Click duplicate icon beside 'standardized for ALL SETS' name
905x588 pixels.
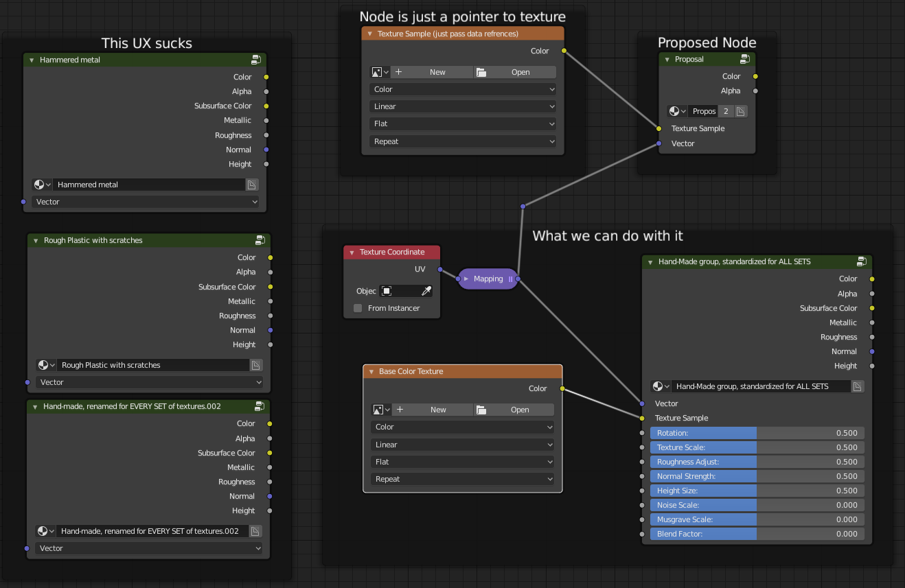pyautogui.click(x=858, y=386)
